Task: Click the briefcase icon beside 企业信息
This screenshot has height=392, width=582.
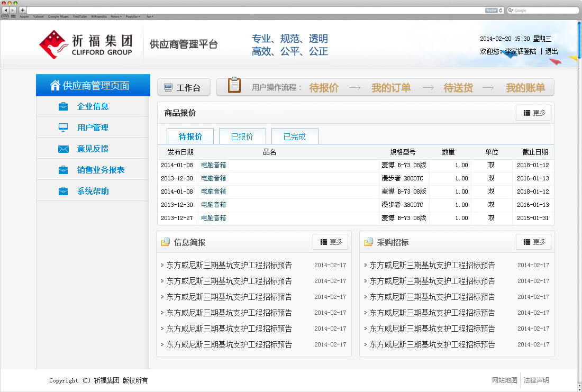Action: pos(63,106)
